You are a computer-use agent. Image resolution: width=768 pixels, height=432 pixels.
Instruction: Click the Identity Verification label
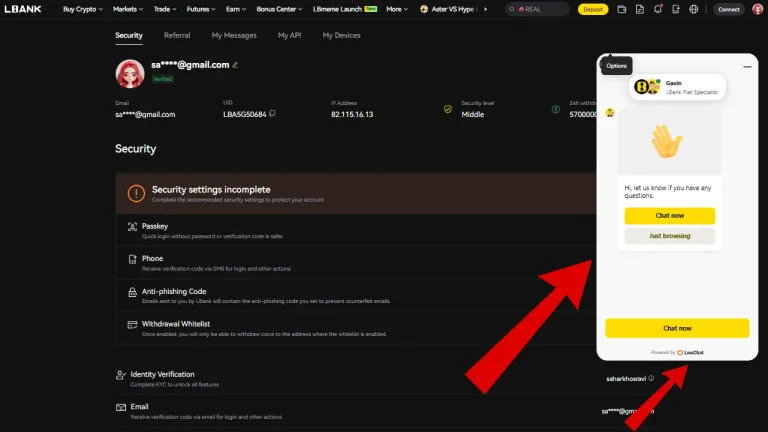(162, 374)
